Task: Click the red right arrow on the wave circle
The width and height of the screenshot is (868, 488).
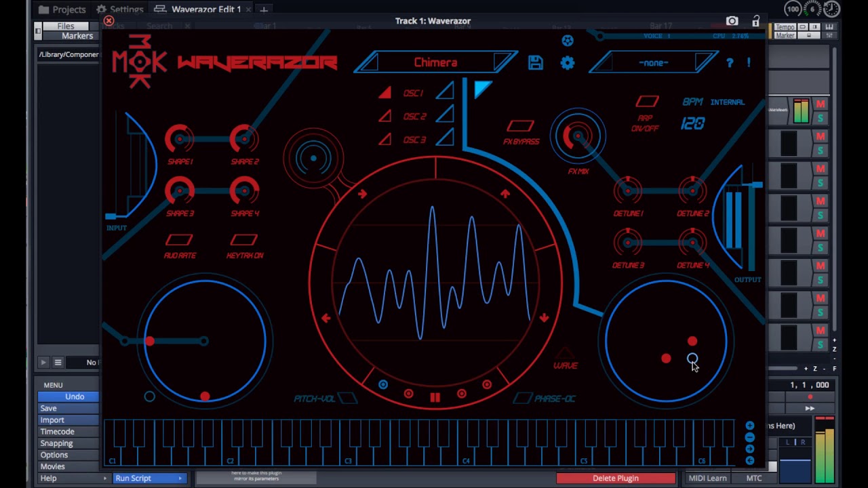Action: click(x=362, y=195)
